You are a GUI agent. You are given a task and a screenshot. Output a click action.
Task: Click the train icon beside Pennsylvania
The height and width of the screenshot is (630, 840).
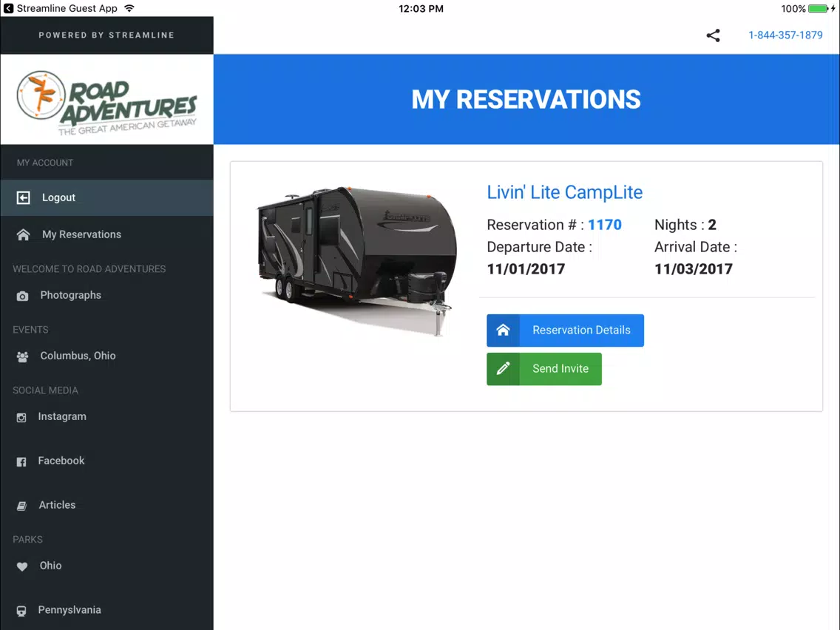[21, 611]
